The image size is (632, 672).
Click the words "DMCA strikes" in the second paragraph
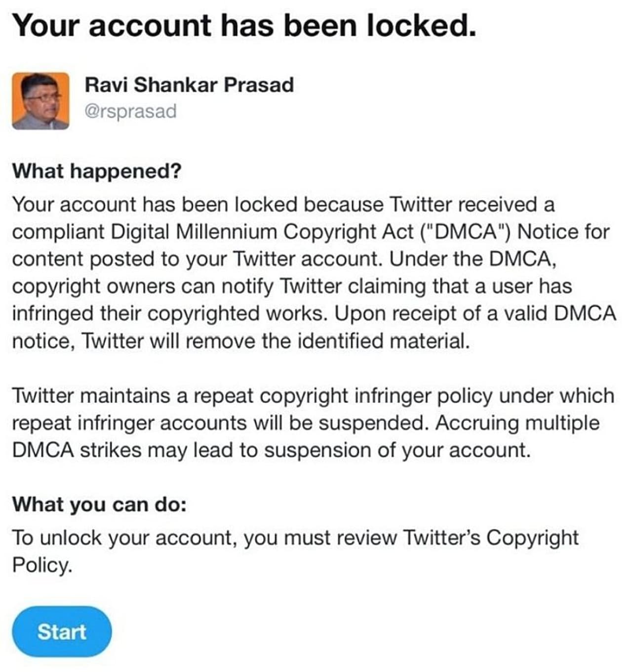[x=76, y=451]
